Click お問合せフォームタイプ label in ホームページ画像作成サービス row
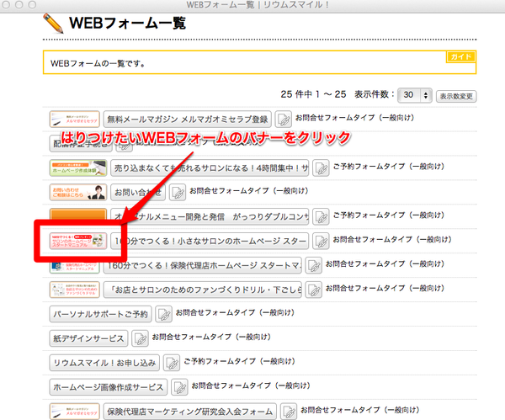 point(251,385)
